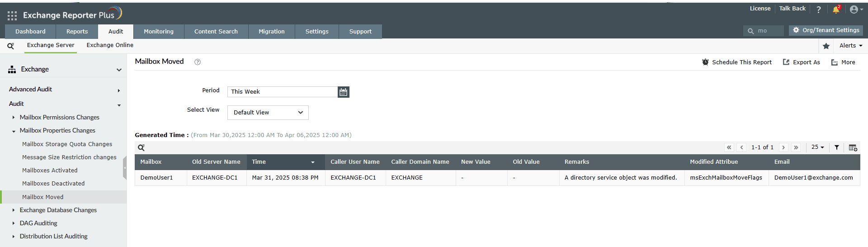Click the add/remove columns icon
Viewport: 868px width, 247px height.
tap(853, 147)
